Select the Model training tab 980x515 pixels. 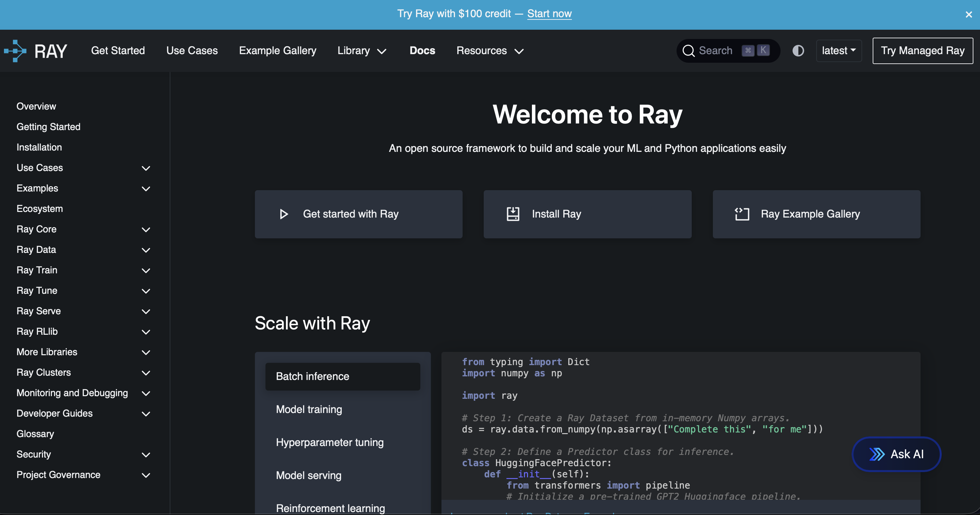tap(342, 410)
